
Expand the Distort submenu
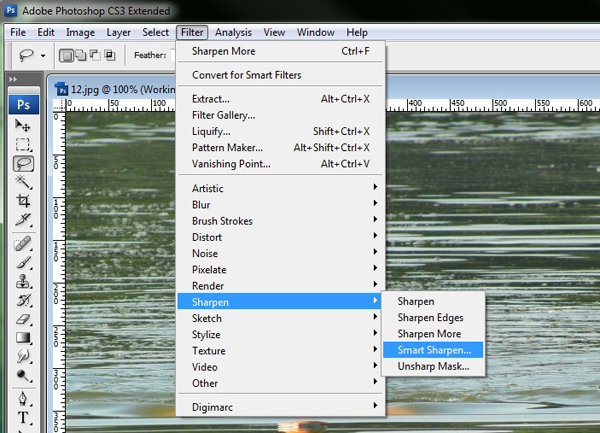280,237
